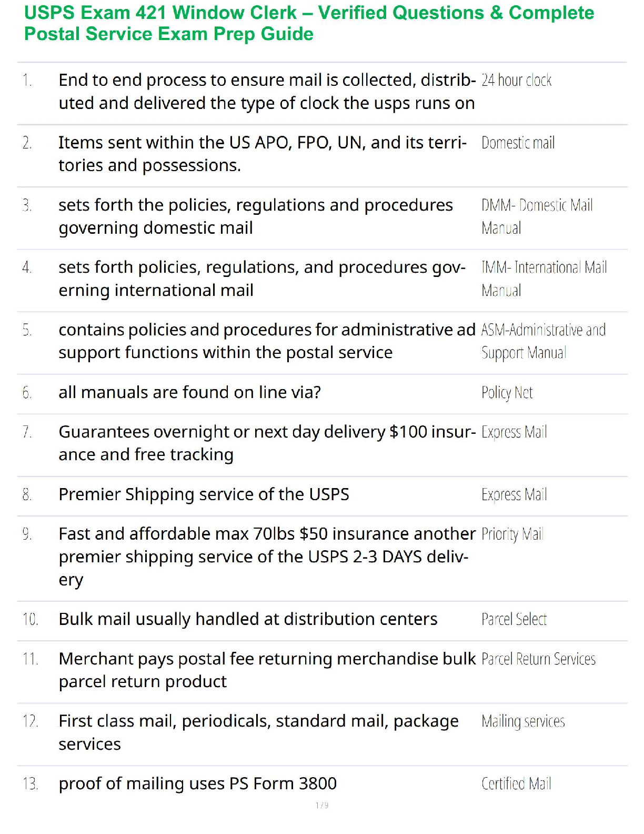Viewport: 644px width, 834px height.
Task: Click the 'Certified Mail' answer
Action: (516, 784)
